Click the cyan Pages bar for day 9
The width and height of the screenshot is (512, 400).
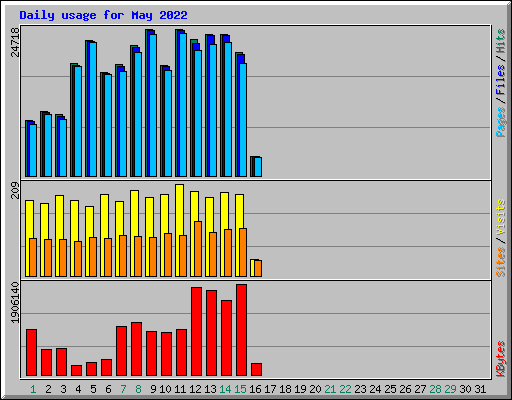153,105
